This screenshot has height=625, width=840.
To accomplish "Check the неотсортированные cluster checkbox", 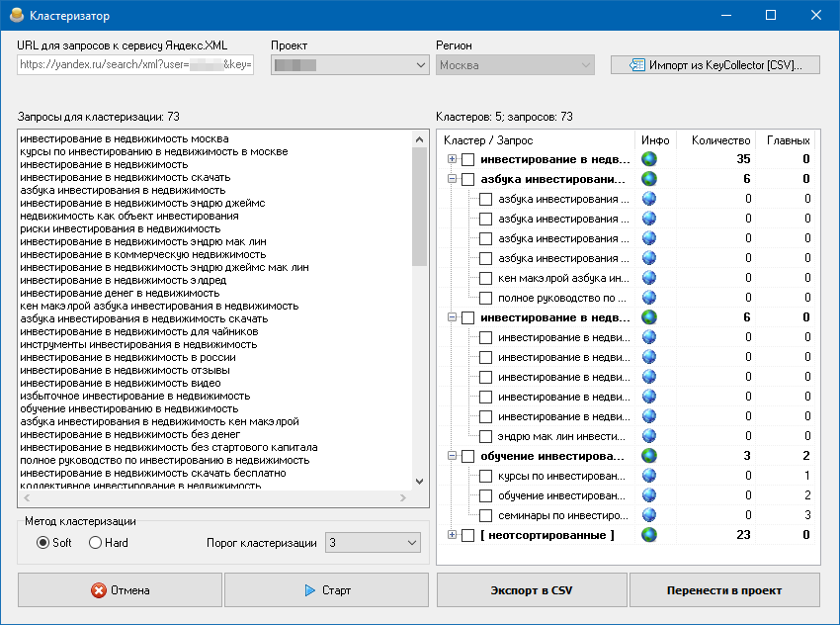I will coord(467,535).
